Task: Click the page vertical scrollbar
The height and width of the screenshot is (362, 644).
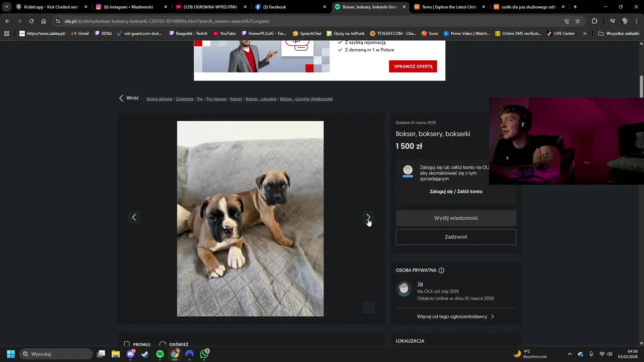Action: pyautogui.click(x=641, y=86)
